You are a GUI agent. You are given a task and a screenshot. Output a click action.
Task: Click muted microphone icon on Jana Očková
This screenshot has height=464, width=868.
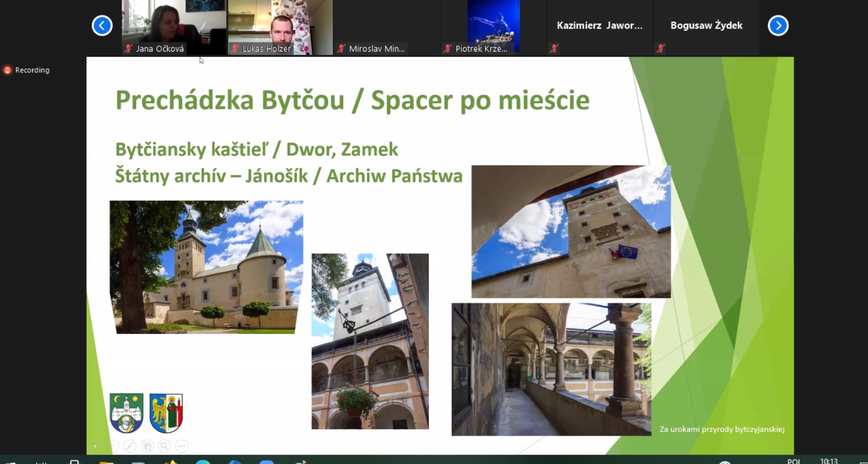(128, 49)
